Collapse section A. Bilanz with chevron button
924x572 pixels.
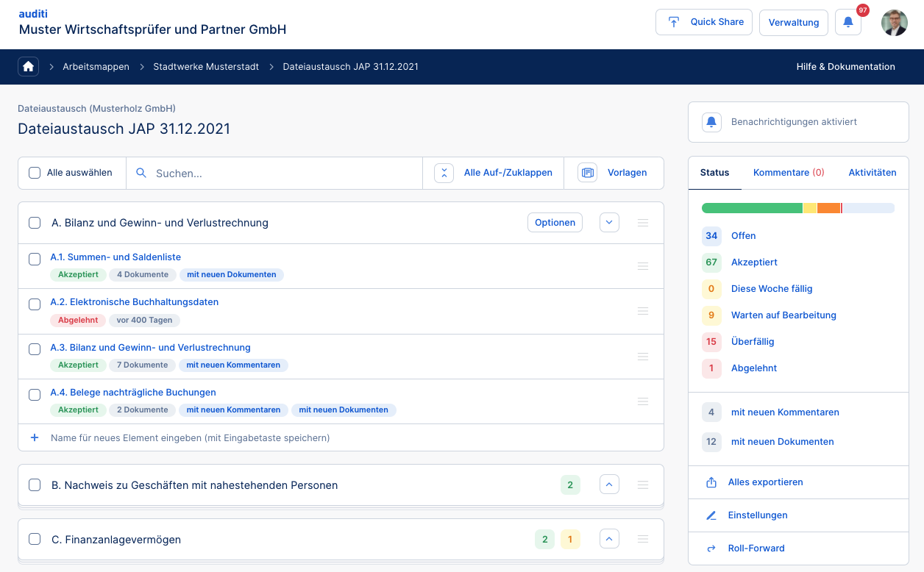(x=609, y=223)
